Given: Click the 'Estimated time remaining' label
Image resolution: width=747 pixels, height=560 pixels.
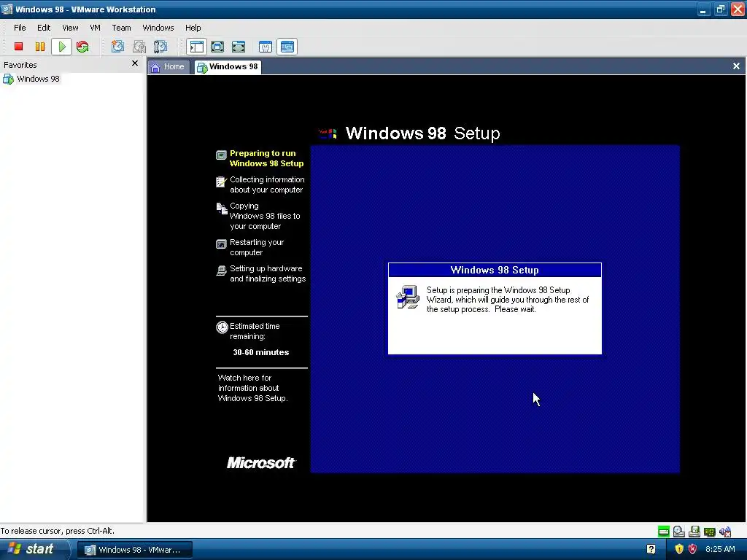Looking at the screenshot, I should click(255, 332).
